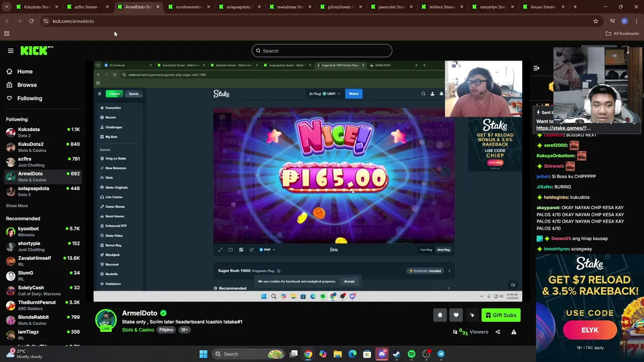Viewport: 644px width, 362px height.
Task: Open the Chrome profile avatar
Action: click(x=624, y=21)
